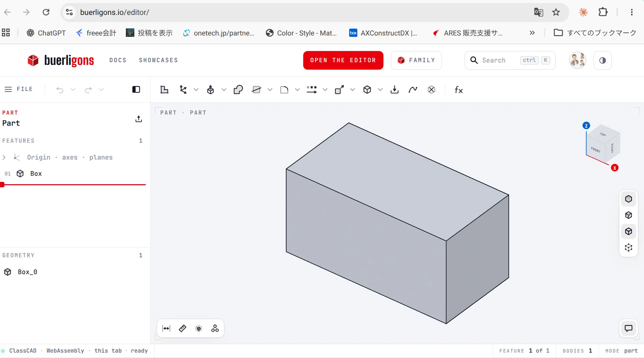Select the sketch tool icon in toolbar

coord(164,90)
